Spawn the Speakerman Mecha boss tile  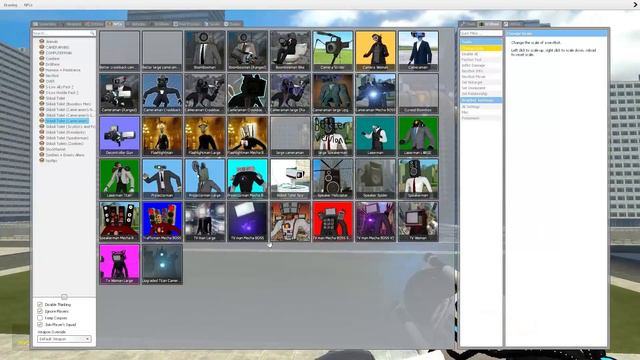click(119, 221)
